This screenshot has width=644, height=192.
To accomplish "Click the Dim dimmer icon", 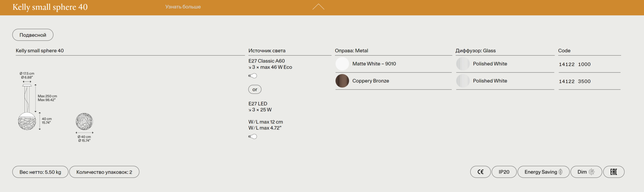I will 591,172.
